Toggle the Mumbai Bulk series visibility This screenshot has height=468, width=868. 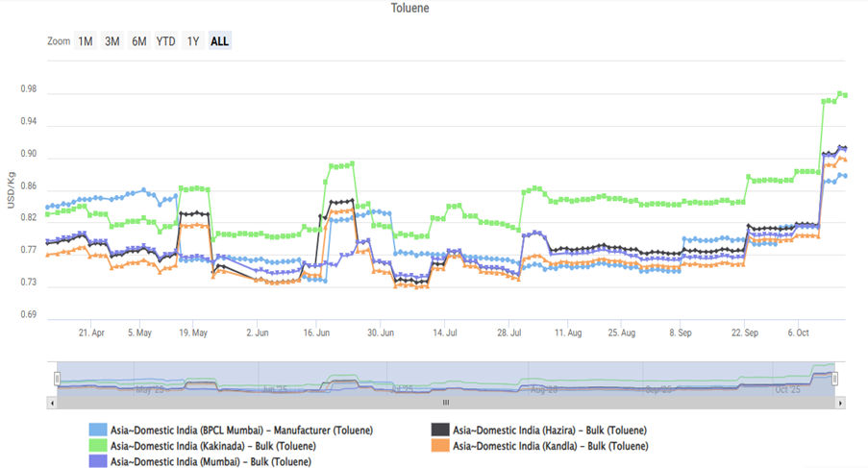211,461
